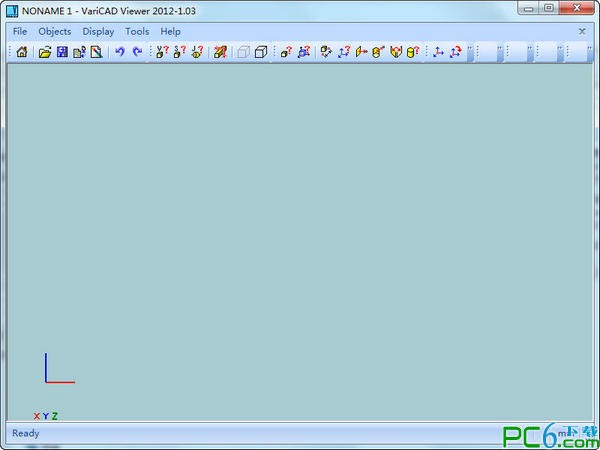
Task: Open the File menu
Action: [x=20, y=31]
